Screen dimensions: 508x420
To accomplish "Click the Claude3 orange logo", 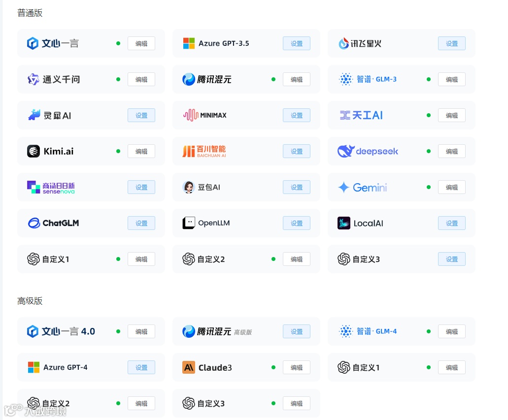I will pyautogui.click(x=188, y=367).
